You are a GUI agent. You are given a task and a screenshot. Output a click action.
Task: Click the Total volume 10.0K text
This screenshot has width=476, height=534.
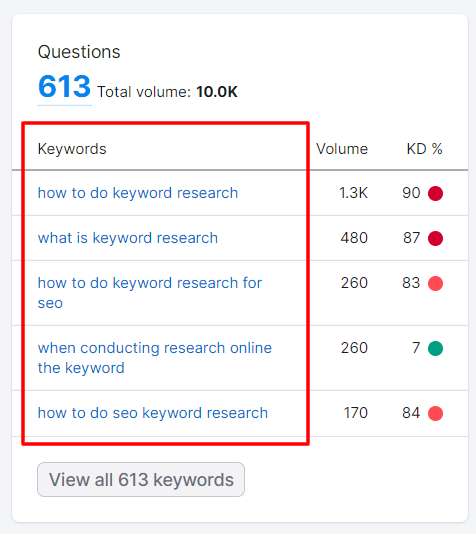point(167,92)
